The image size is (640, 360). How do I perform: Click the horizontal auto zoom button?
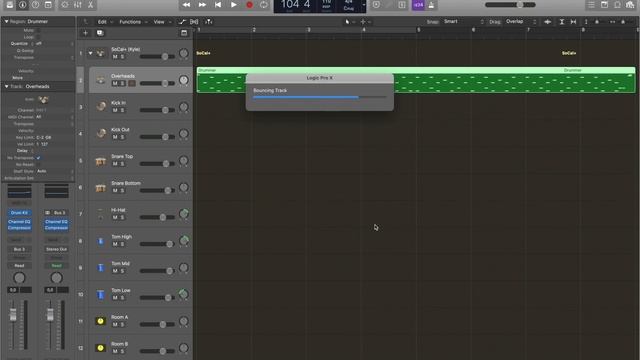coord(573,22)
